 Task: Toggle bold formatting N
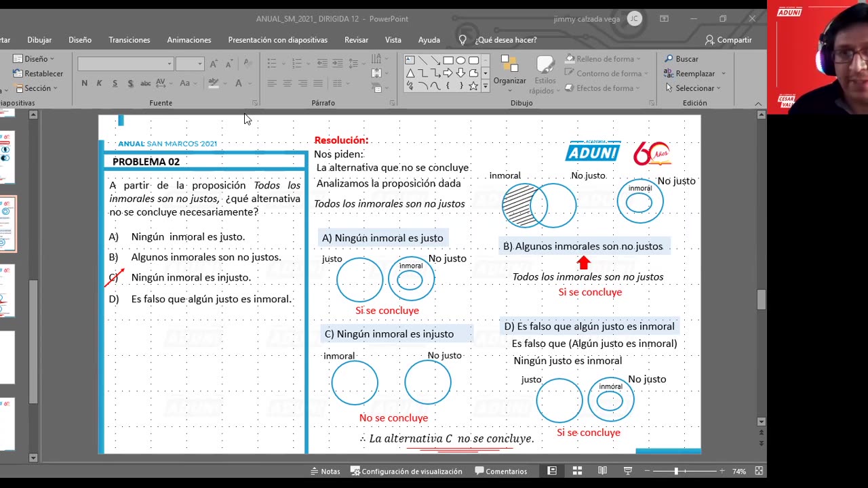tap(84, 83)
